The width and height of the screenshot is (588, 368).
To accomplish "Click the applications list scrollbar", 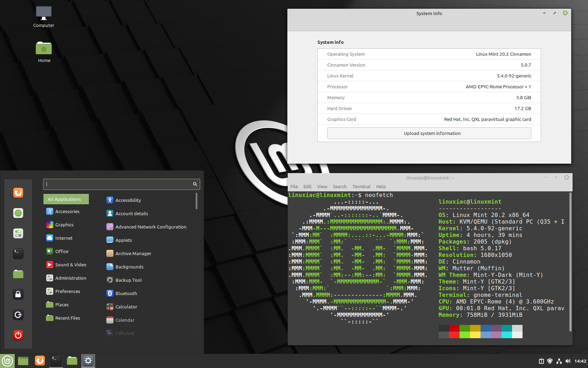I will (x=196, y=201).
